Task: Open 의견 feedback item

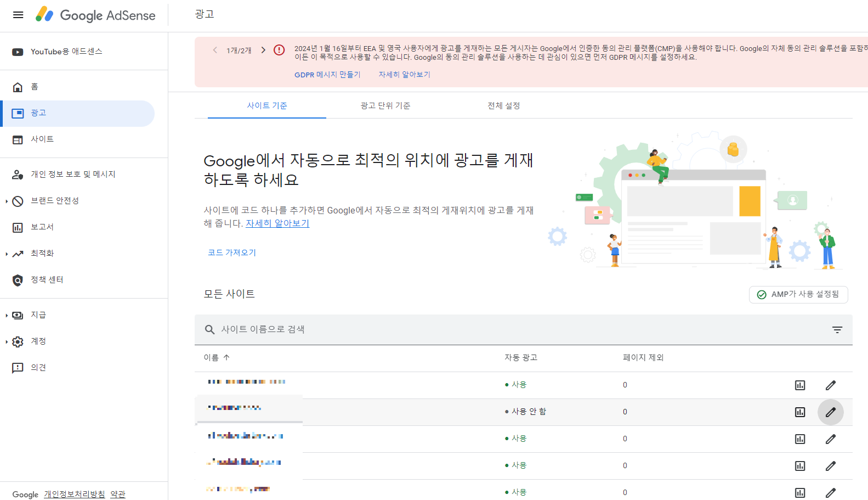Action: click(x=77, y=368)
